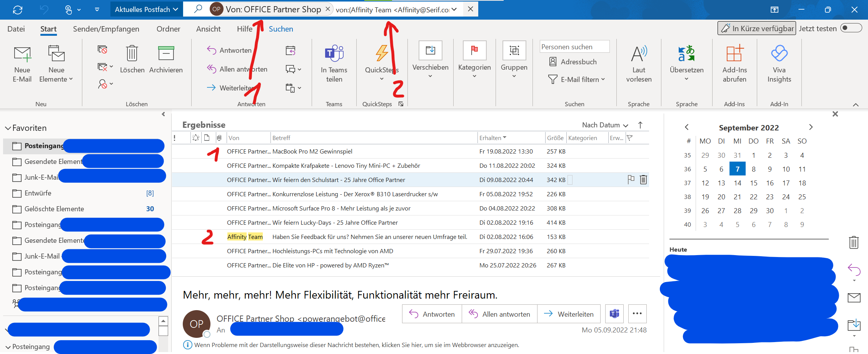Click the Teams icon in reading pane
The height and width of the screenshot is (354, 868).
[x=614, y=314]
